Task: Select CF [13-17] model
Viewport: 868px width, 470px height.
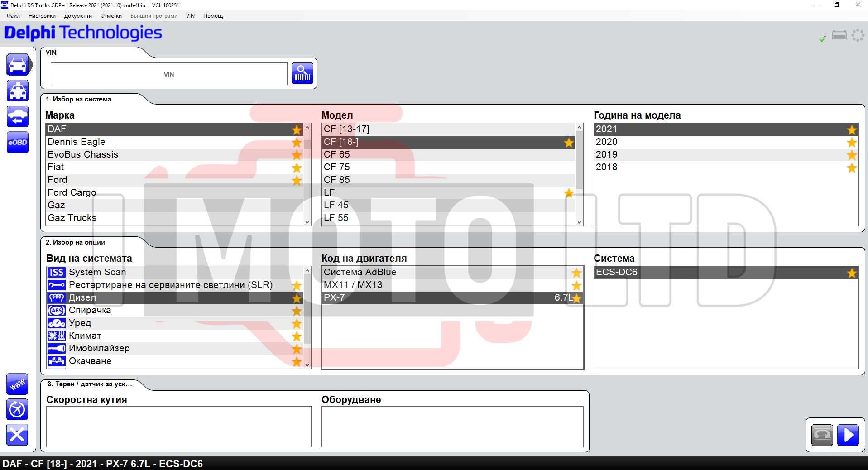Action: 448,129
